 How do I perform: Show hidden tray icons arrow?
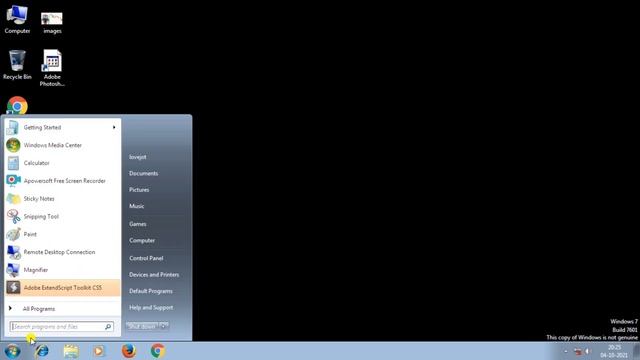(x=566, y=351)
